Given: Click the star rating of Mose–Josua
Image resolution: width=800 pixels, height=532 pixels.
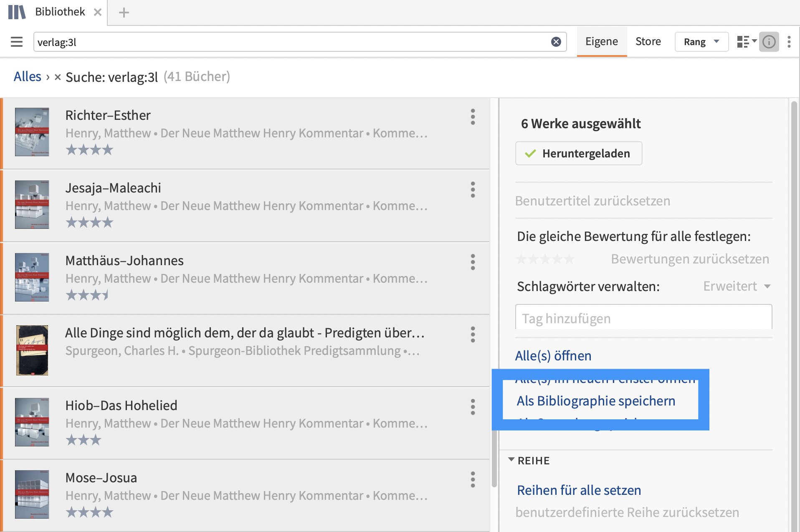Looking at the screenshot, I should coord(89,512).
